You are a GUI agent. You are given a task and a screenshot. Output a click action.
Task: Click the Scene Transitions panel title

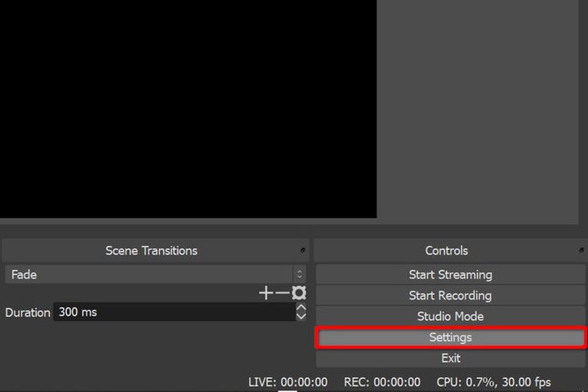click(151, 251)
